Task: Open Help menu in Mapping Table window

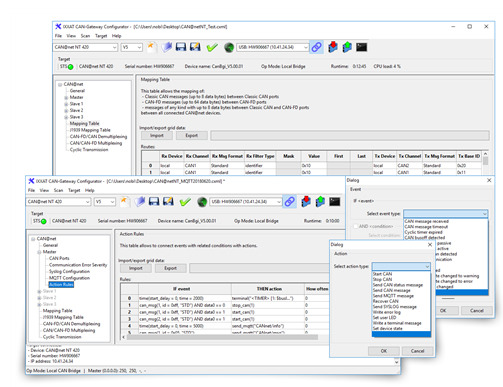Action: [x=116, y=36]
